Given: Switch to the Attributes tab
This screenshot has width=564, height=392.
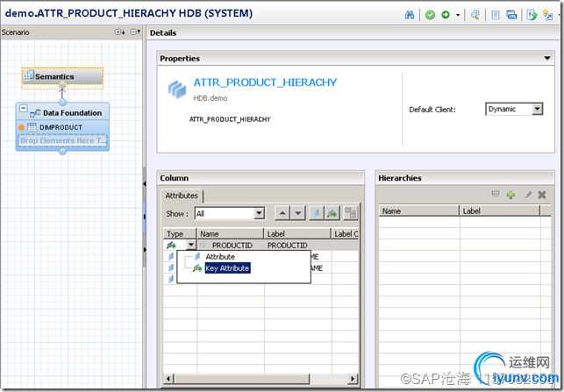Looking at the screenshot, I should coord(182,196).
